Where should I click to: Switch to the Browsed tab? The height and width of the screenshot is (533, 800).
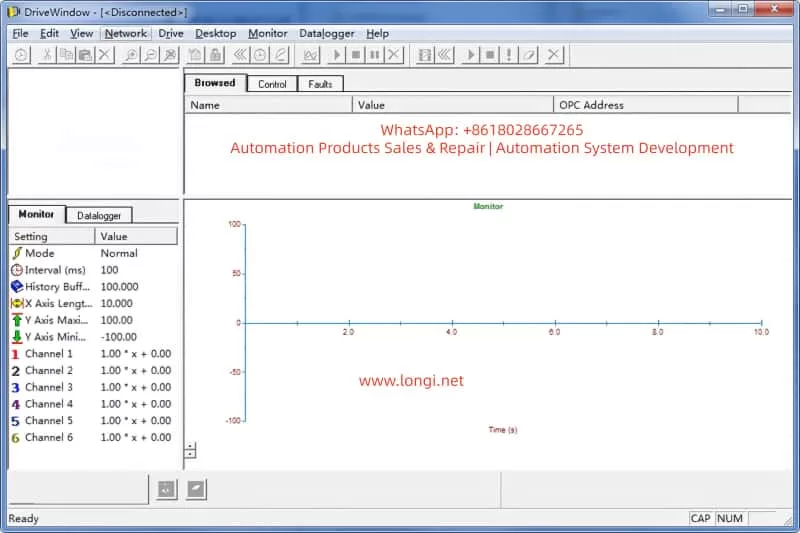tap(215, 83)
